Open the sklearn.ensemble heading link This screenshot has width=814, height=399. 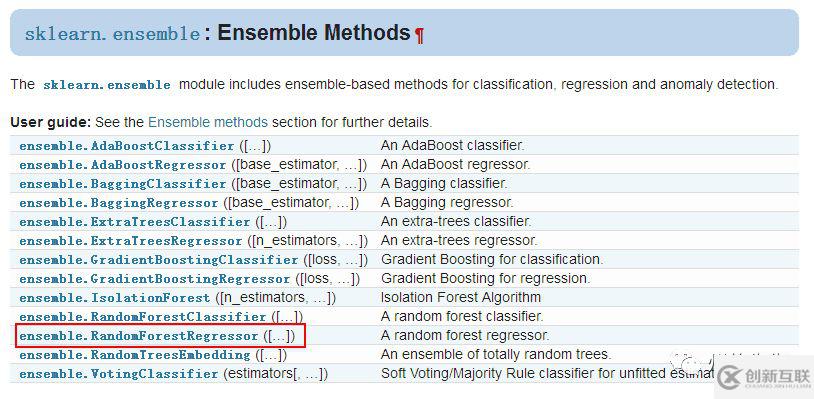point(112,34)
